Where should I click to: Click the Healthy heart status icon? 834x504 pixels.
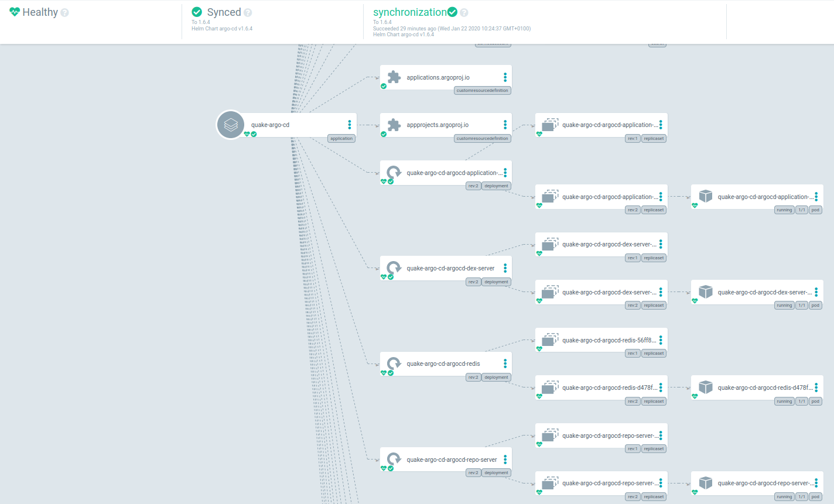click(15, 12)
